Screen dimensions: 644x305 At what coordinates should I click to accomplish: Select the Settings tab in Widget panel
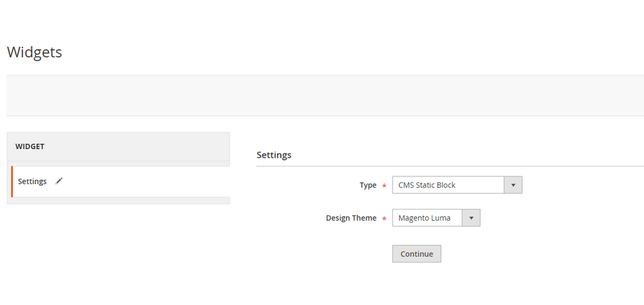pyautogui.click(x=120, y=181)
